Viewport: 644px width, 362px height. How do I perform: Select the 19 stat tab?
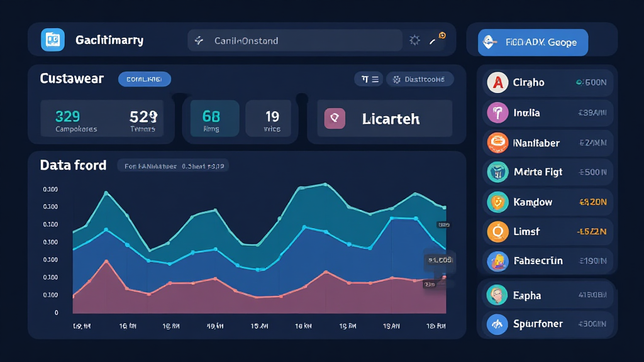point(272,119)
